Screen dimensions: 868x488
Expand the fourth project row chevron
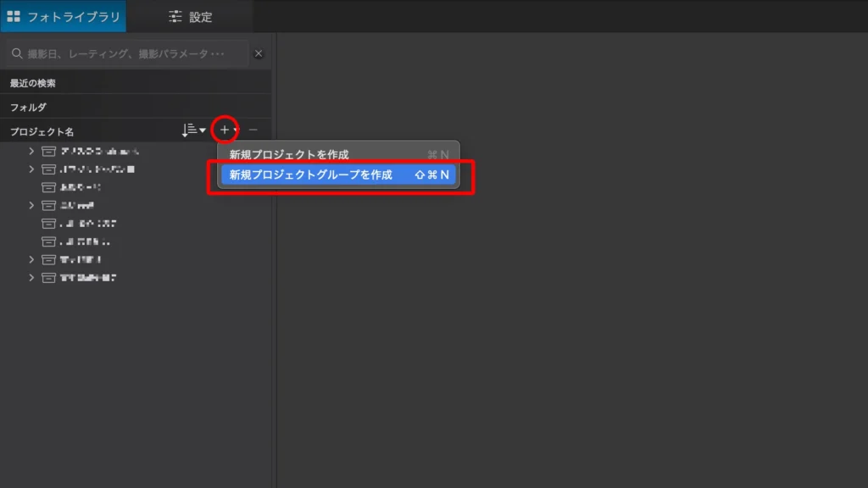tap(31, 205)
